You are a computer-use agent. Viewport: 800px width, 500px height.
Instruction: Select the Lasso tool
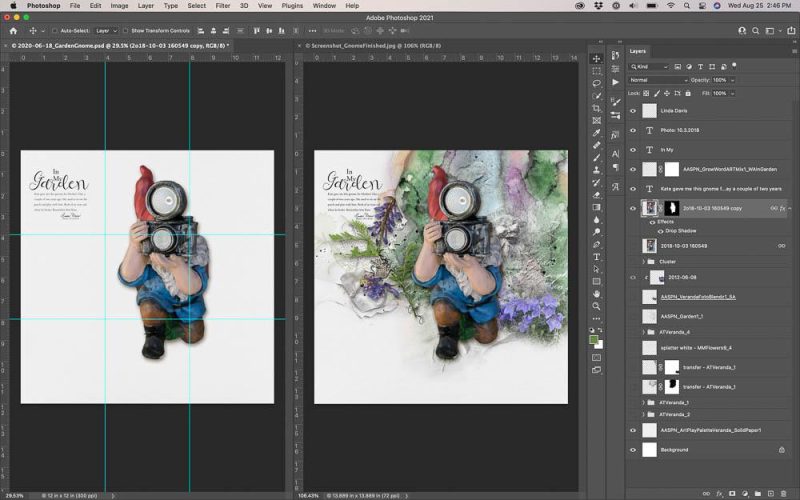point(596,83)
